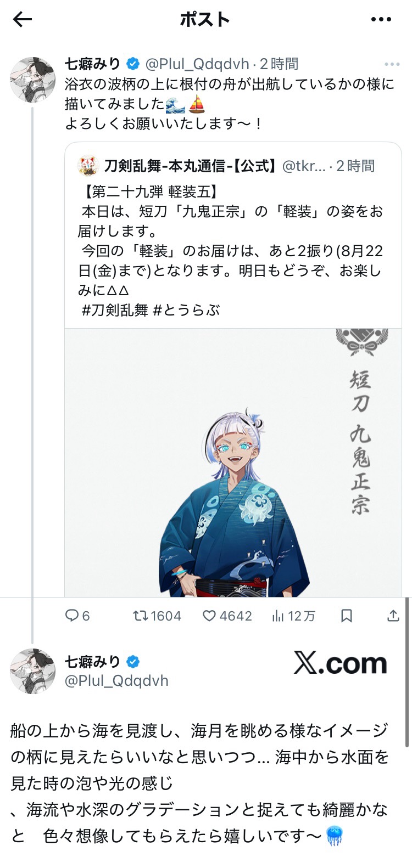Open the second 七癖みり avatar below
This screenshot has width=412, height=868.
(32, 670)
